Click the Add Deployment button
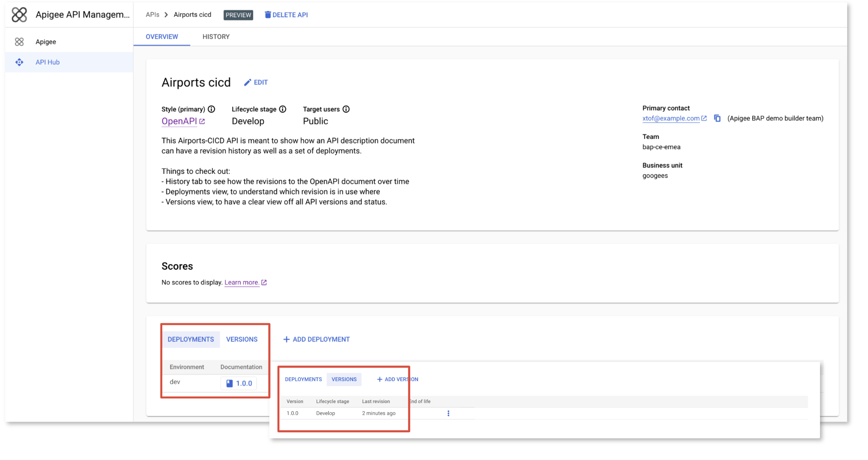The height and width of the screenshot is (460, 868). click(x=317, y=339)
